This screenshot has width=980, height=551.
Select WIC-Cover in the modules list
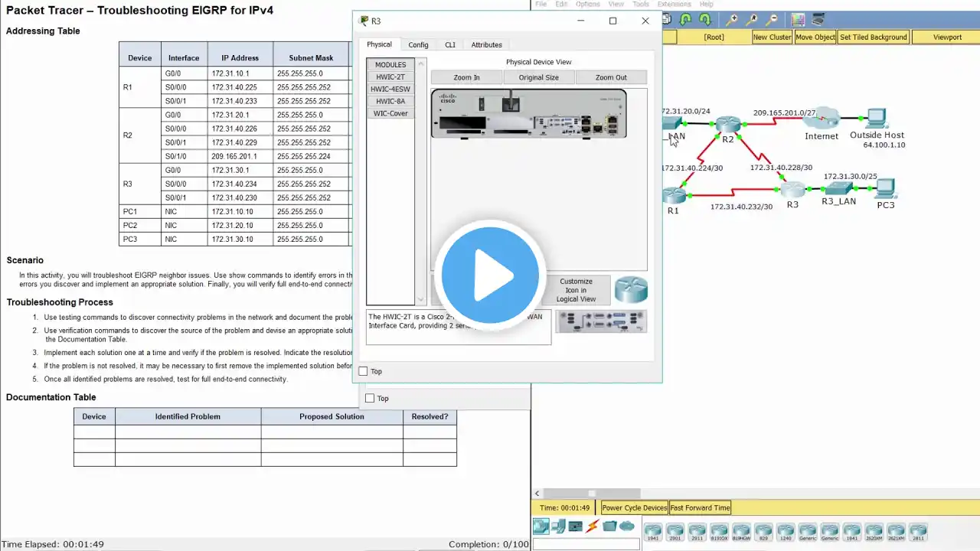click(390, 113)
